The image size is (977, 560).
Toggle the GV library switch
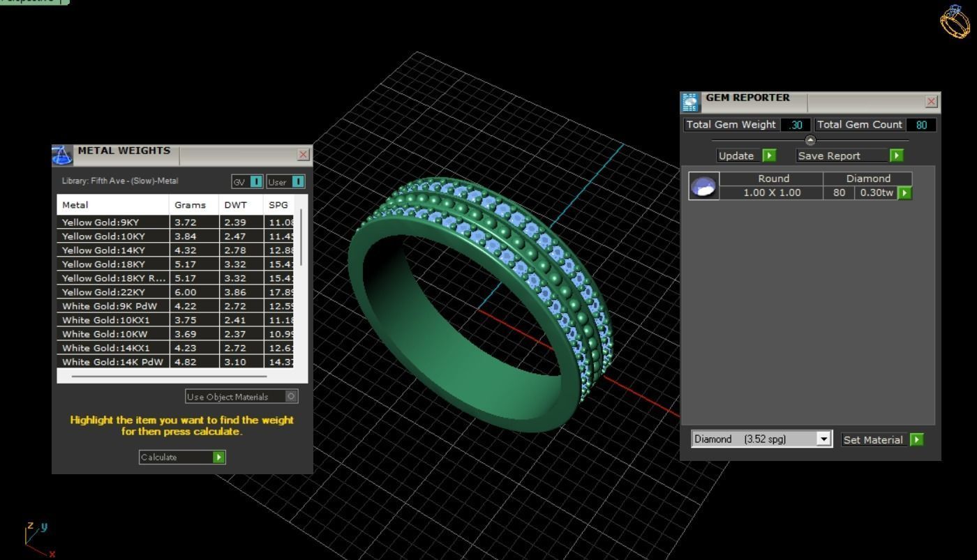click(256, 181)
